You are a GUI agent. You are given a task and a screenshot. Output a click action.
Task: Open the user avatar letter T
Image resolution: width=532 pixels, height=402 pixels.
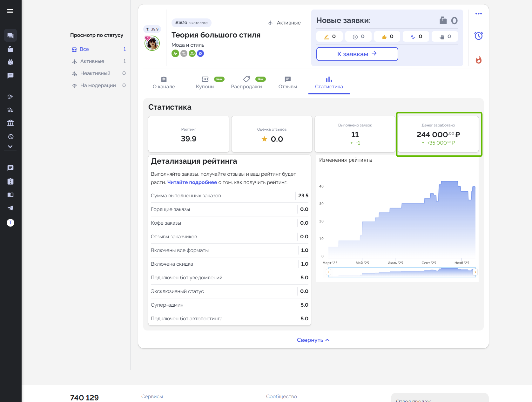[10, 223]
